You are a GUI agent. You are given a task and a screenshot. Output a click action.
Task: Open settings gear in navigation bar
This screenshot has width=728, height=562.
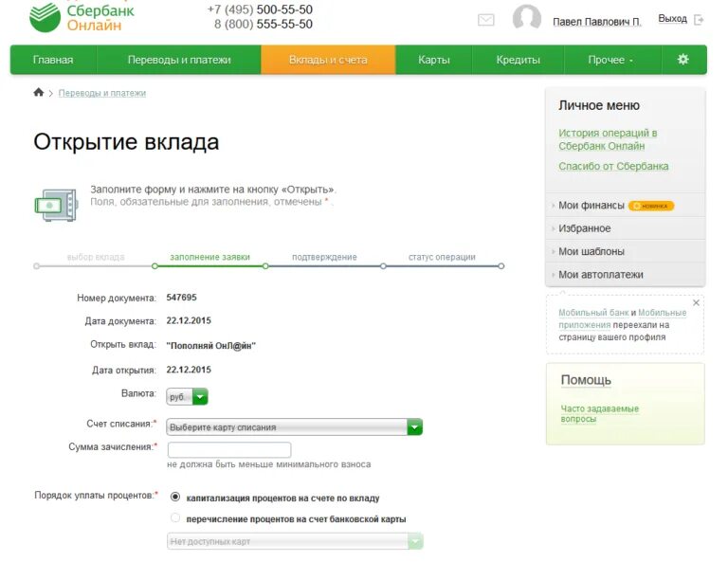[x=682, y=60]
